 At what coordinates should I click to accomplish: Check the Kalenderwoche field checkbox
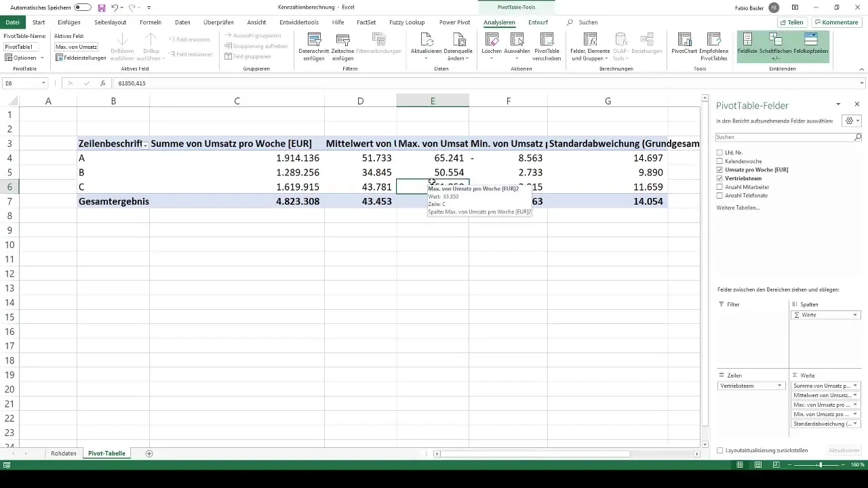[x=719, y=161]
